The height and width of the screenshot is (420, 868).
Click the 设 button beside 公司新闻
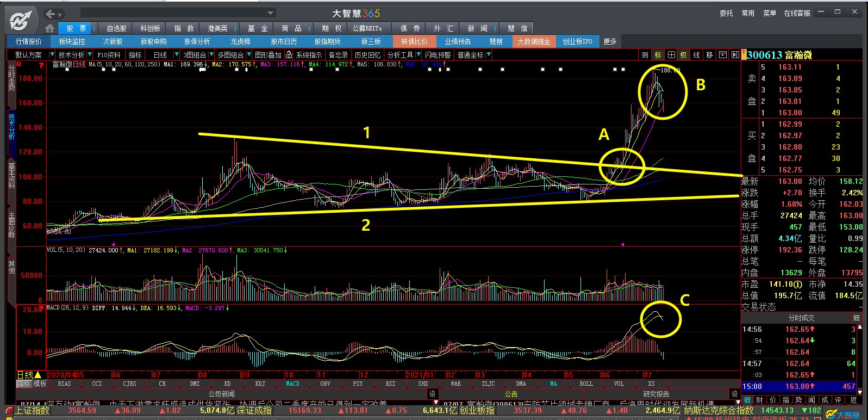pyautogui.click(x=432, y=394)
